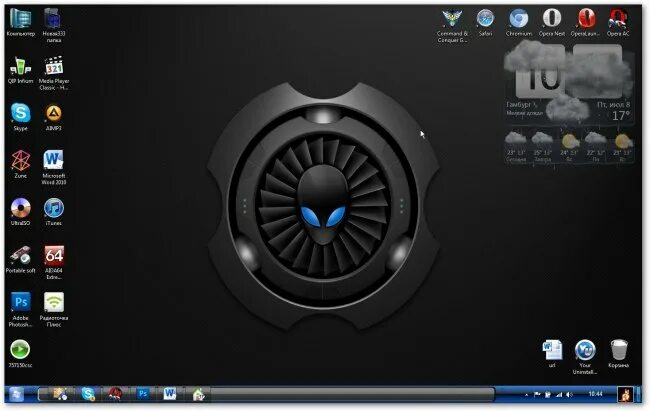The height and width of the screenshot is (411, 650).
Task: Switch to Skype in the taskbar
Action: point(88,394)
